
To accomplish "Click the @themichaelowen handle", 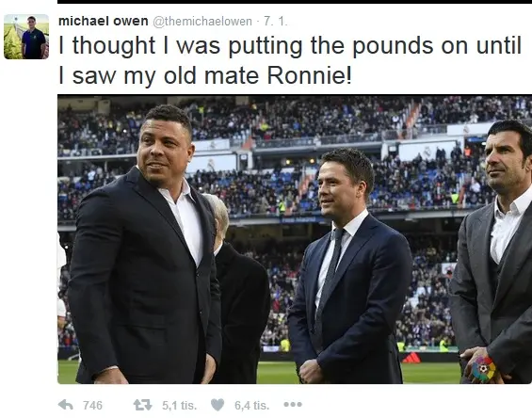I will pyautogui.click(x=202, y=22).
